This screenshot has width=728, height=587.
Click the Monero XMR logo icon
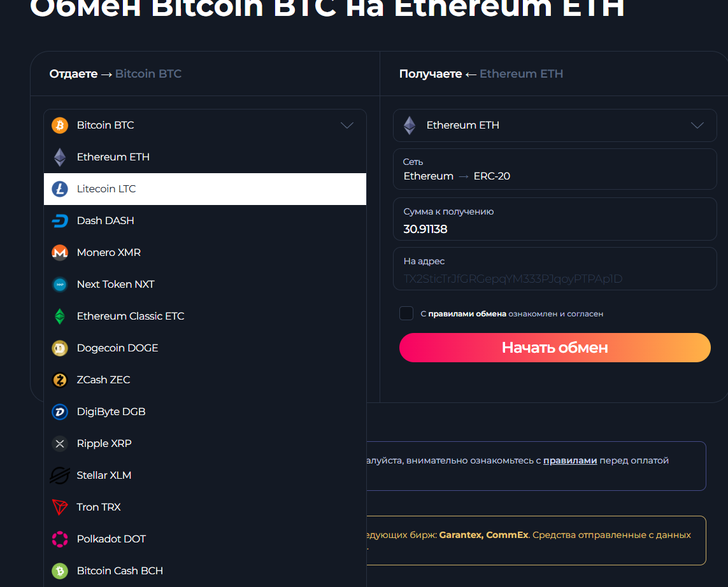(60, 253)
